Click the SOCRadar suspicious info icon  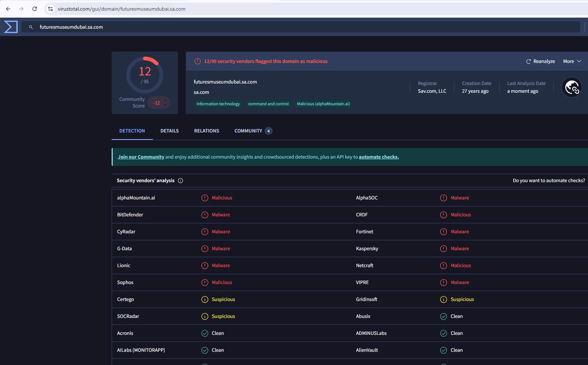pyautogui.click(x=205, y=316)
